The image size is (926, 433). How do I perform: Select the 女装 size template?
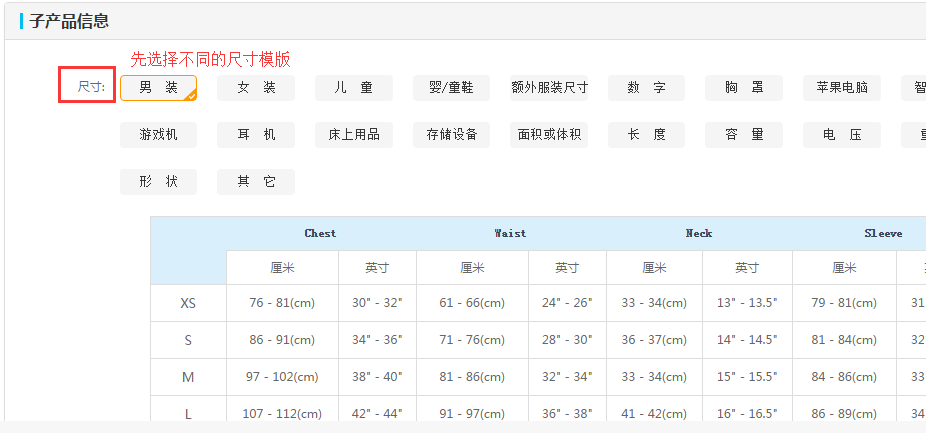[x=256, y=88]
